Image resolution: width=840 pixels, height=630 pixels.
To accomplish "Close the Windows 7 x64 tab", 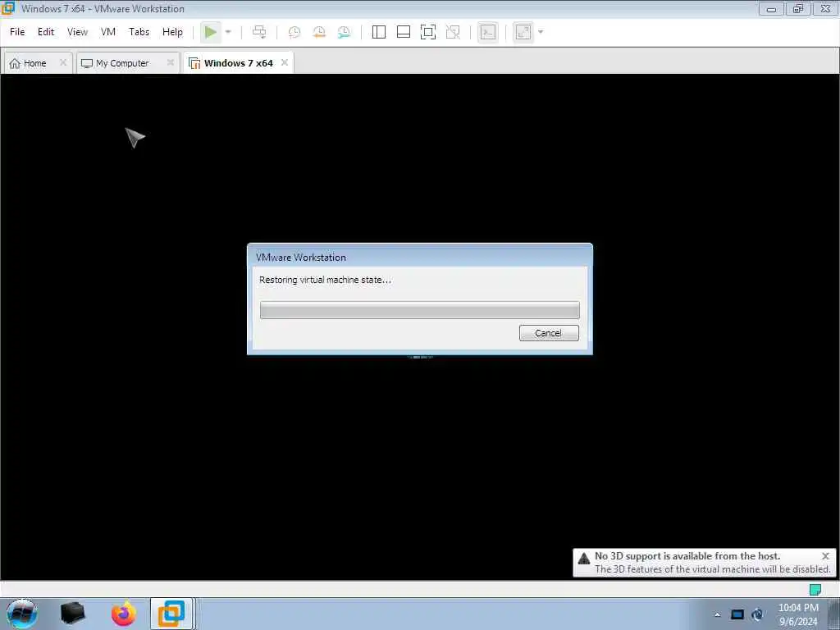I will coord(285,62).
